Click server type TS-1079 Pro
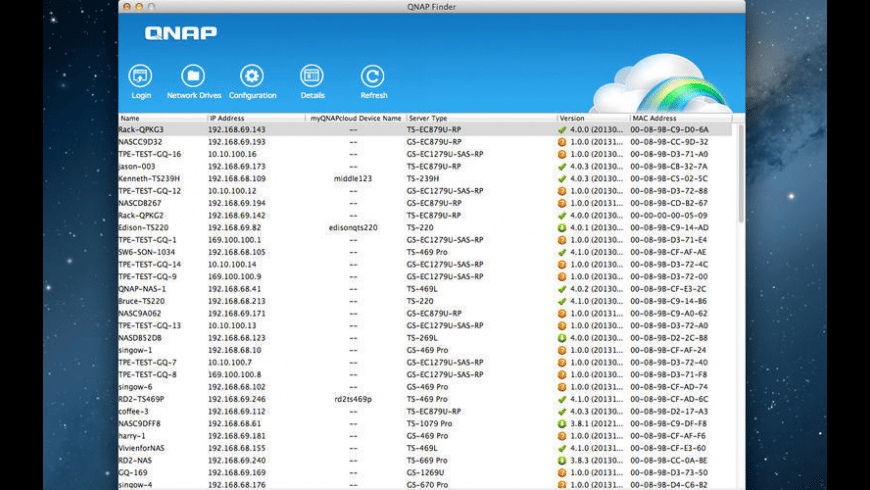This screenshot has width=870, height=490. pyautogui.click(x=429, y=423)
